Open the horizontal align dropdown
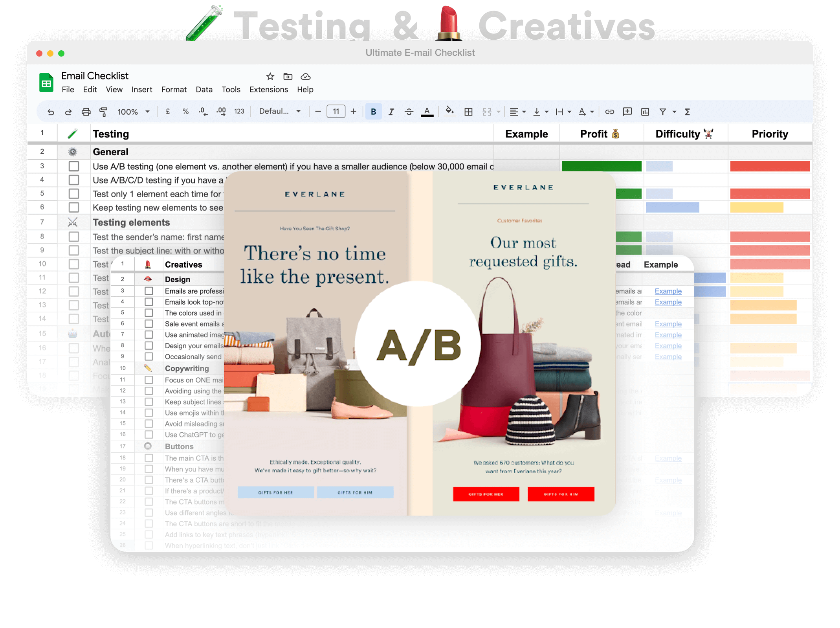The image size is (840, 628). coord(517,112)
